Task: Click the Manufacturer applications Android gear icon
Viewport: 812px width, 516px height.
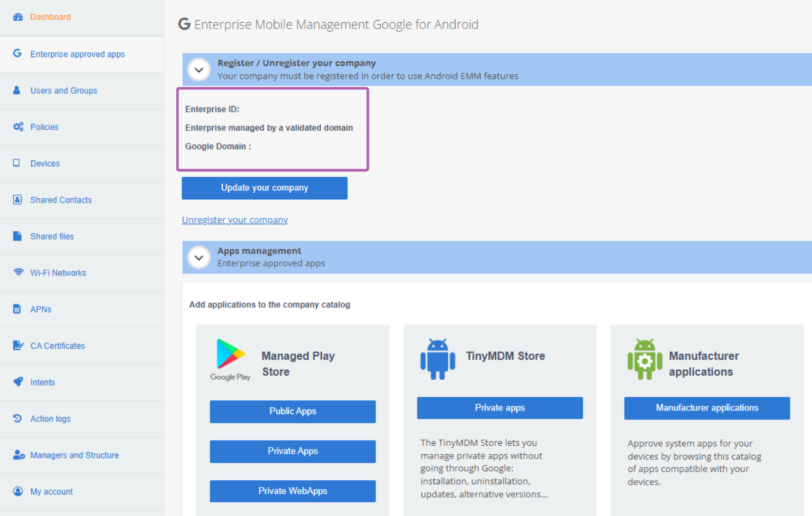Action: coord(645,359)
